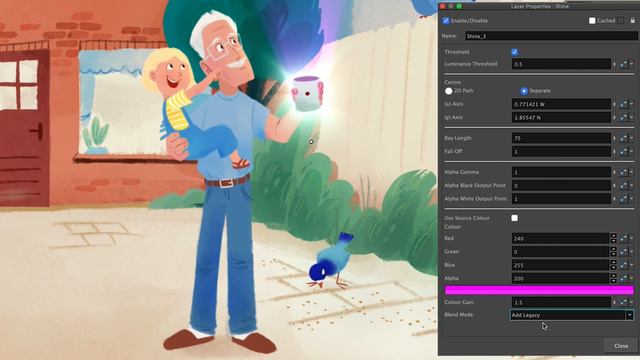
Task: Click the Colour Gain field showing 1.5
Action: pyautogui.click(x=561, y=302)
